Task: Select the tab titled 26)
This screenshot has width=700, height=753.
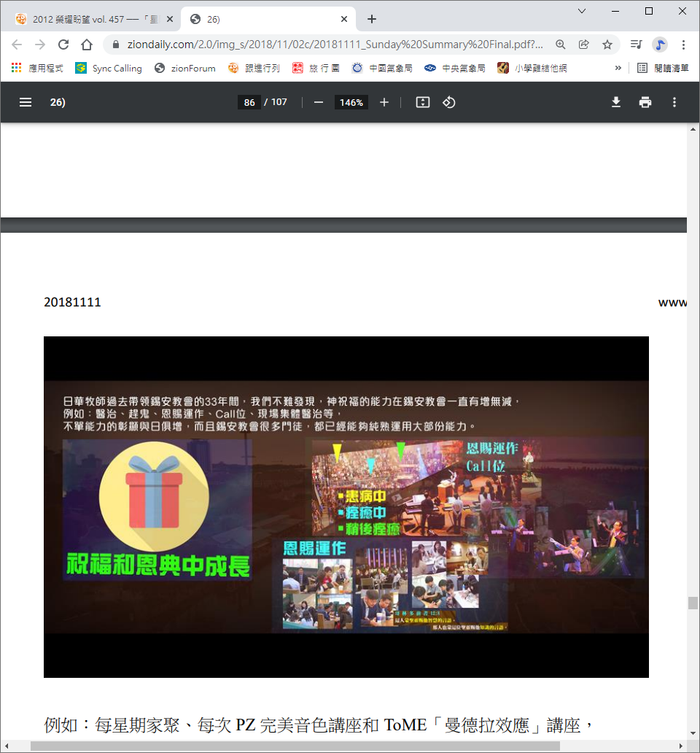Action: [x=268, y=19]
